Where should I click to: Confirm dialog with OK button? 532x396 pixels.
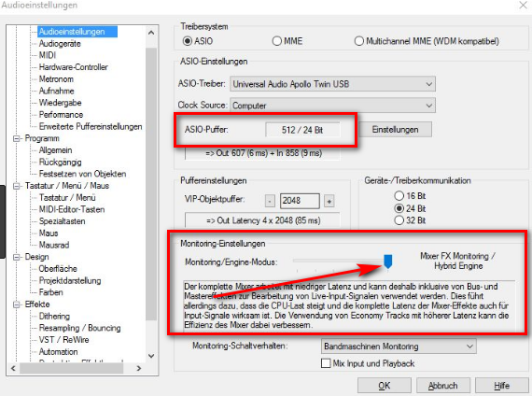385,386
